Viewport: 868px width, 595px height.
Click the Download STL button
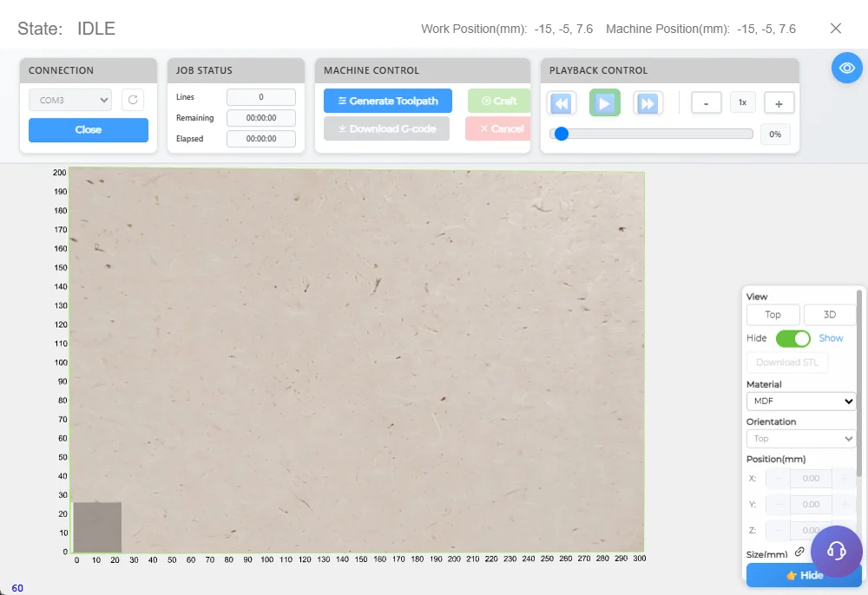pyautogui.click(x=787, y=363)
